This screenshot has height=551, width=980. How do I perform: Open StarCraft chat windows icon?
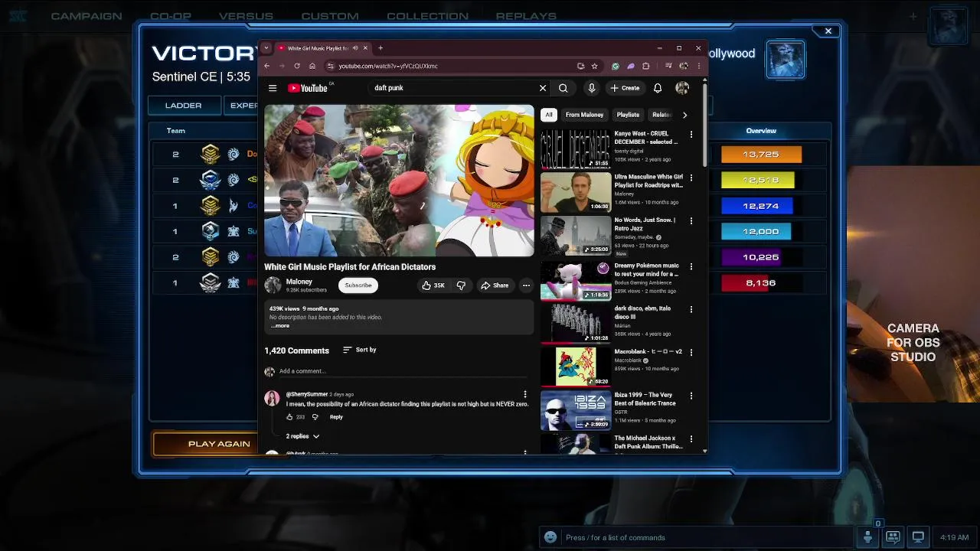coord(893,537)
